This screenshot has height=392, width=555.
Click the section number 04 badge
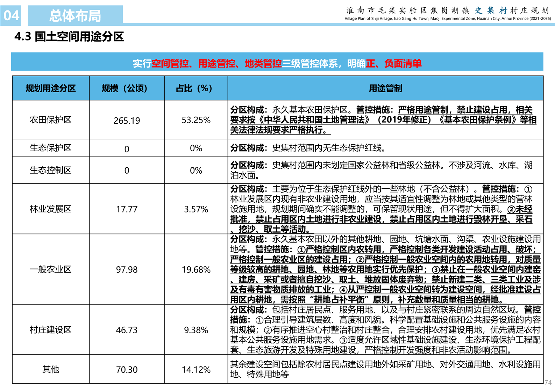(x=11, y=16)
